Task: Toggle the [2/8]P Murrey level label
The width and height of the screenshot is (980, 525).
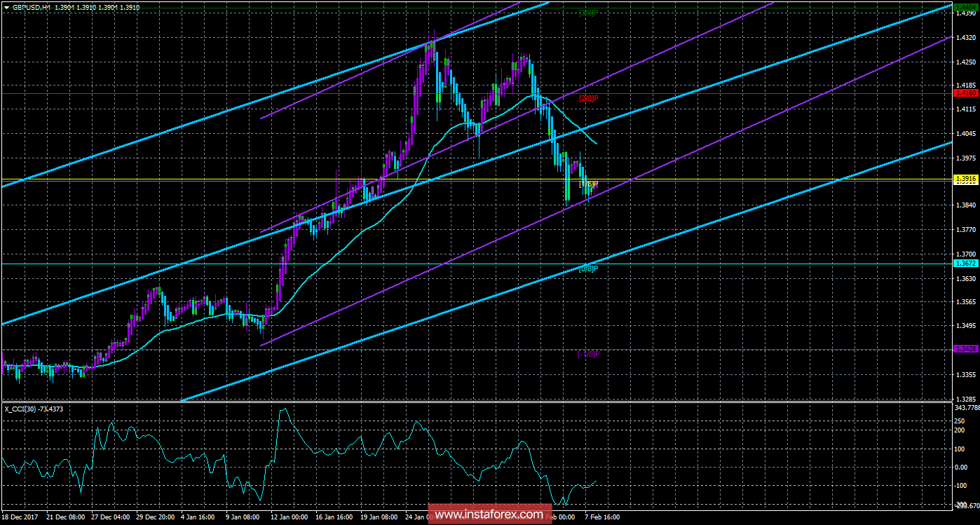Action: (587, 98)
